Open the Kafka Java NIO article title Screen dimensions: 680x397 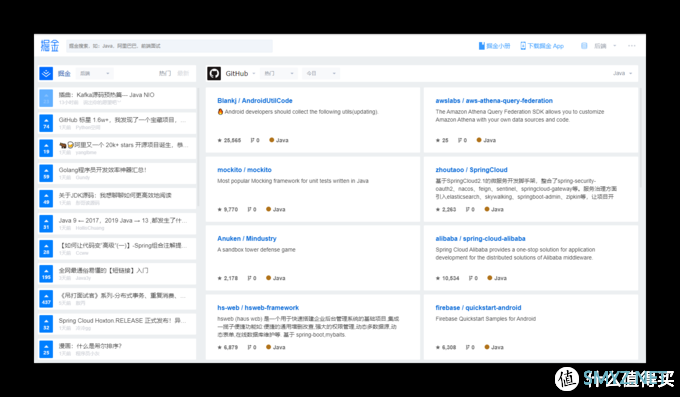pyautogui.click(x=106, y=95)
